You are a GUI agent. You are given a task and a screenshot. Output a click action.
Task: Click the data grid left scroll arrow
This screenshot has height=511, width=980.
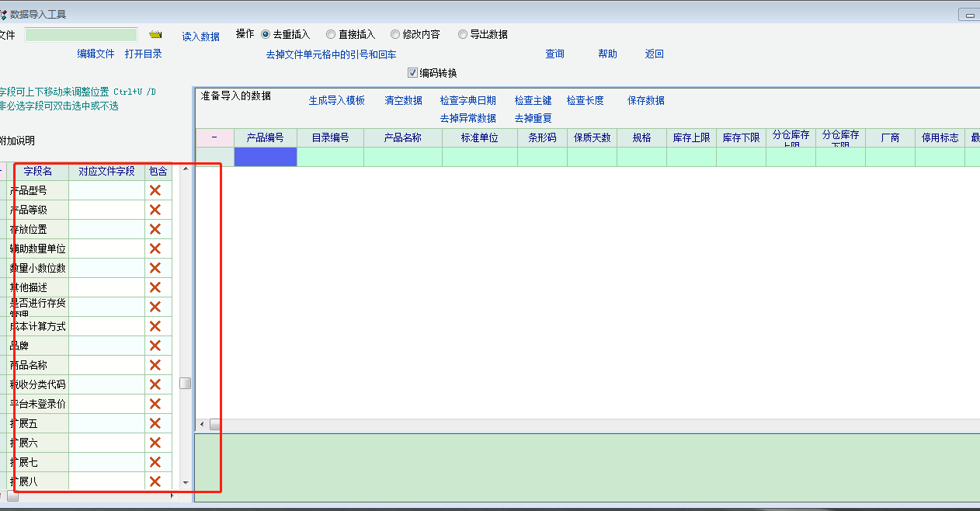(203, 425)
